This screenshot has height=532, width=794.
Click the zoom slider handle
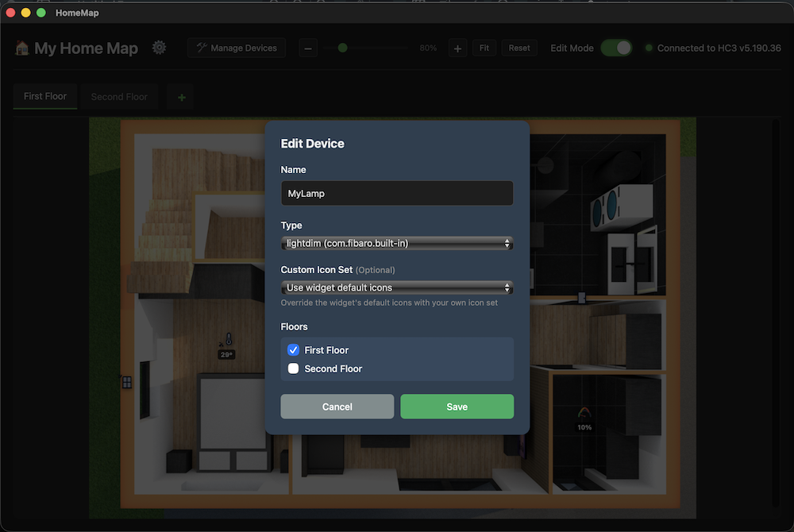(343, 48)
